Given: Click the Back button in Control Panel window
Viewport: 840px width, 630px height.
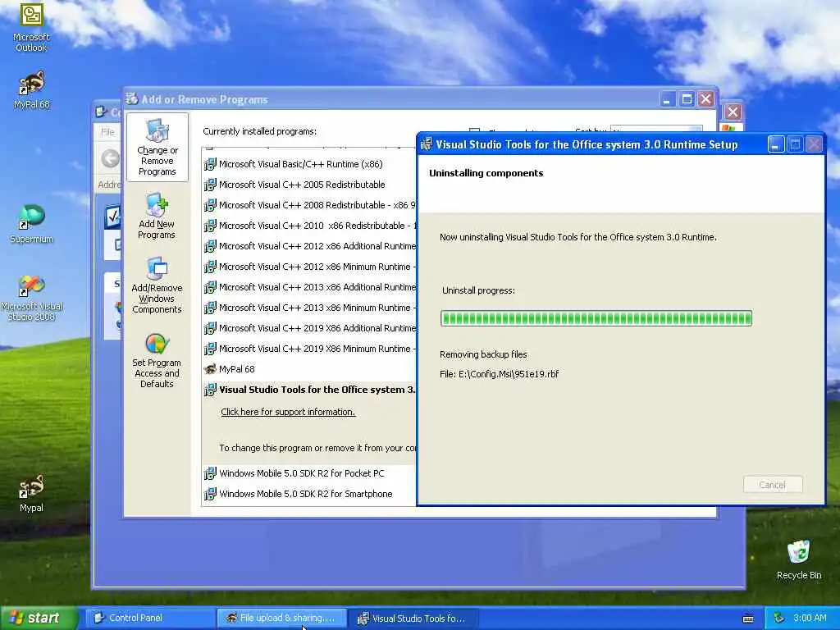Looking at the screenshot, I should click(x=111, y=158).
